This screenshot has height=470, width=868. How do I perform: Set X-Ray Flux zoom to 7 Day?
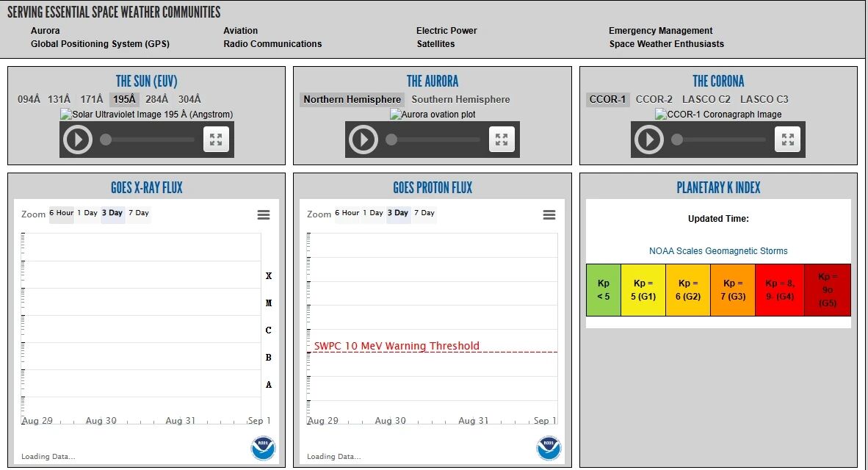(x=139, y=213)
